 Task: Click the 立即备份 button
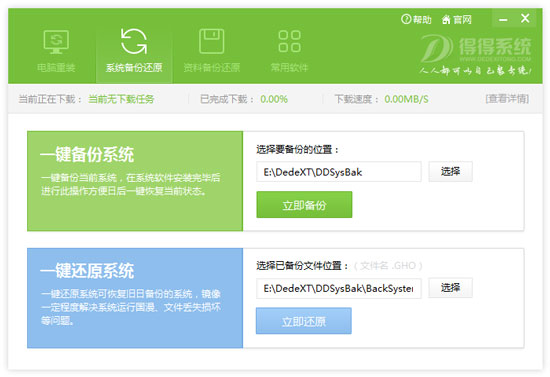304,205
